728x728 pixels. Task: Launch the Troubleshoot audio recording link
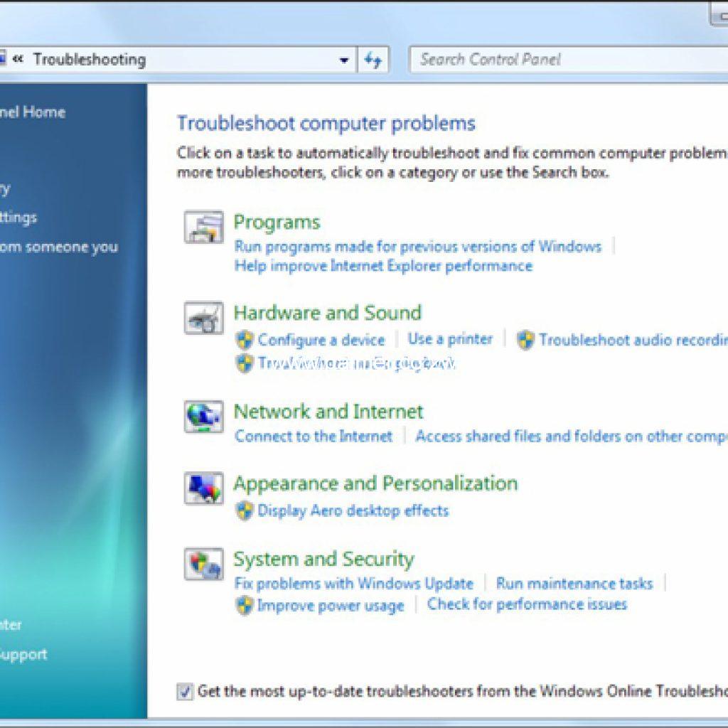[633, 340]
